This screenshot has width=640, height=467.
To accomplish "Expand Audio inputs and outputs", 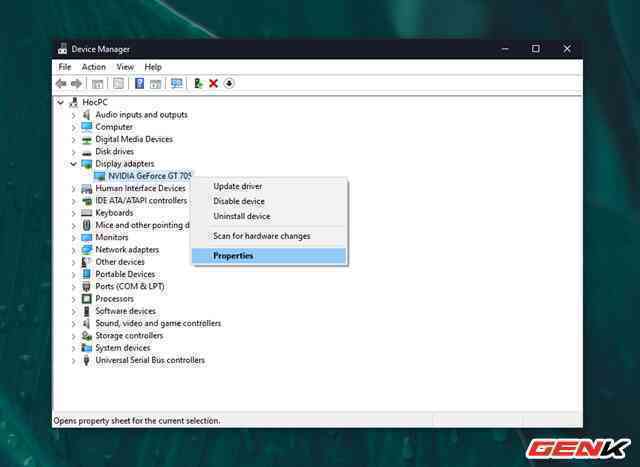I will tap(73, 116).
